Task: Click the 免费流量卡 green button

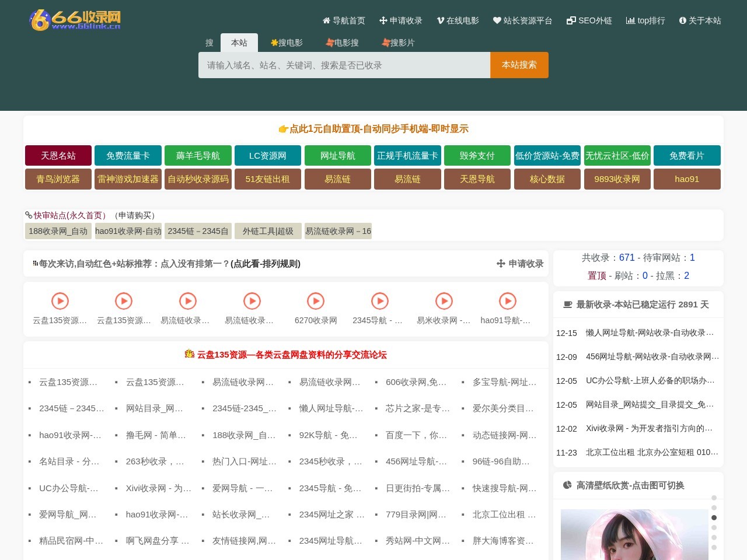Action: [x=128, y=155]
